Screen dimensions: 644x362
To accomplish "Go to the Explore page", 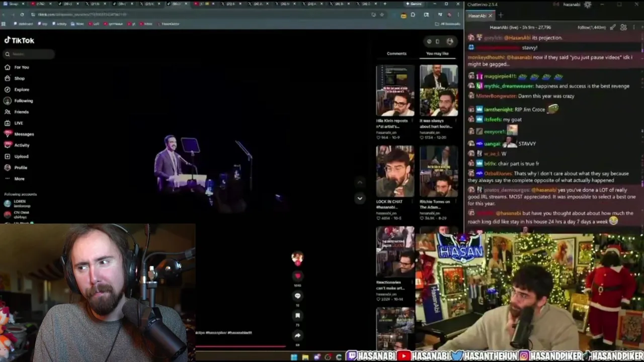I will click(x=17, y=89).
